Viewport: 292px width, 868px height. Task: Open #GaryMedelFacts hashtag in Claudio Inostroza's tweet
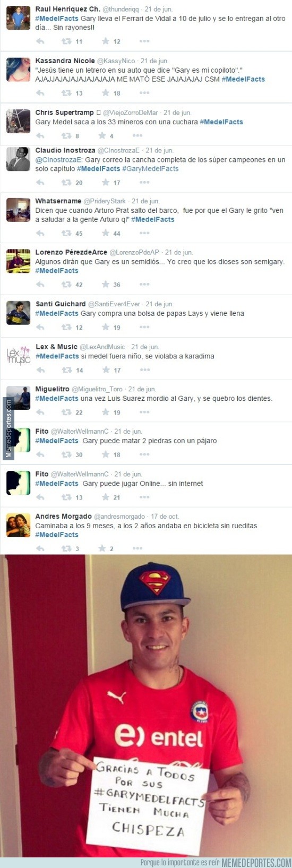click(150, 169)
